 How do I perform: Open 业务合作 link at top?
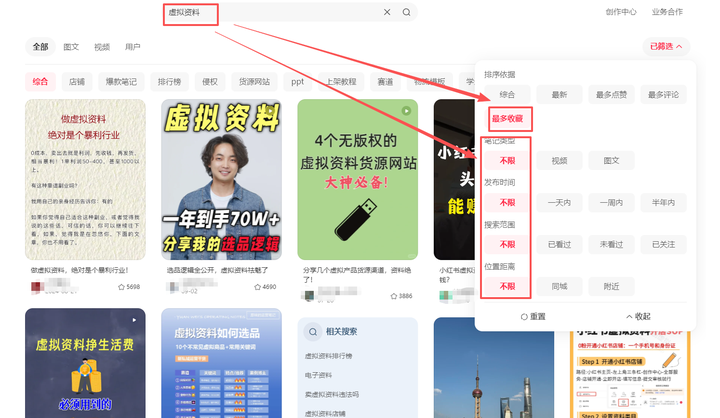coord(667,12)
